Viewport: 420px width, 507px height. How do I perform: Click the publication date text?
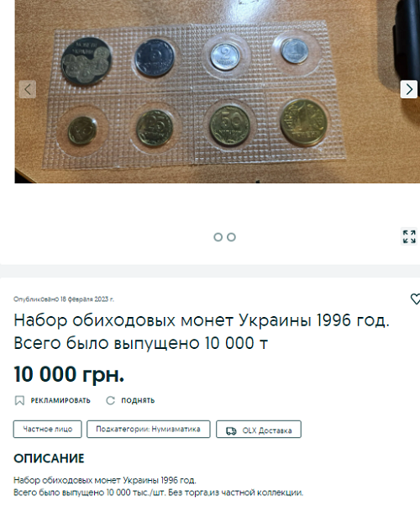pyautogui.click(x=64, y=299)
